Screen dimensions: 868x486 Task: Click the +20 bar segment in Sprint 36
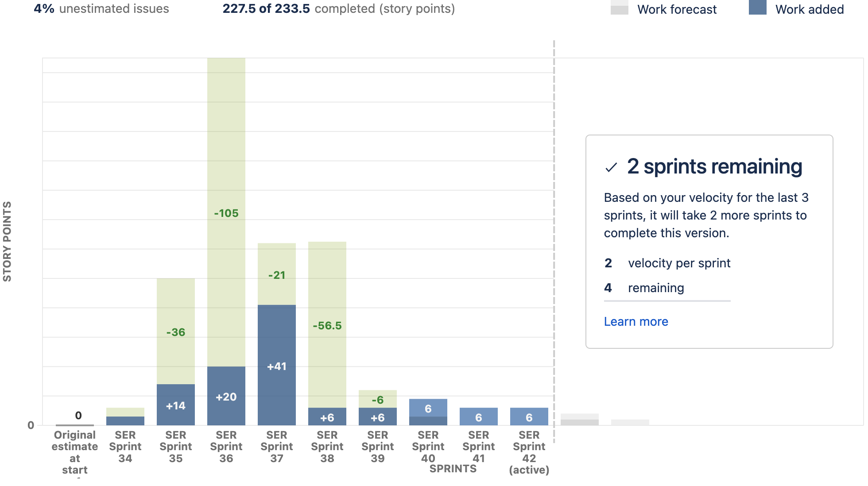click(226, 396)
